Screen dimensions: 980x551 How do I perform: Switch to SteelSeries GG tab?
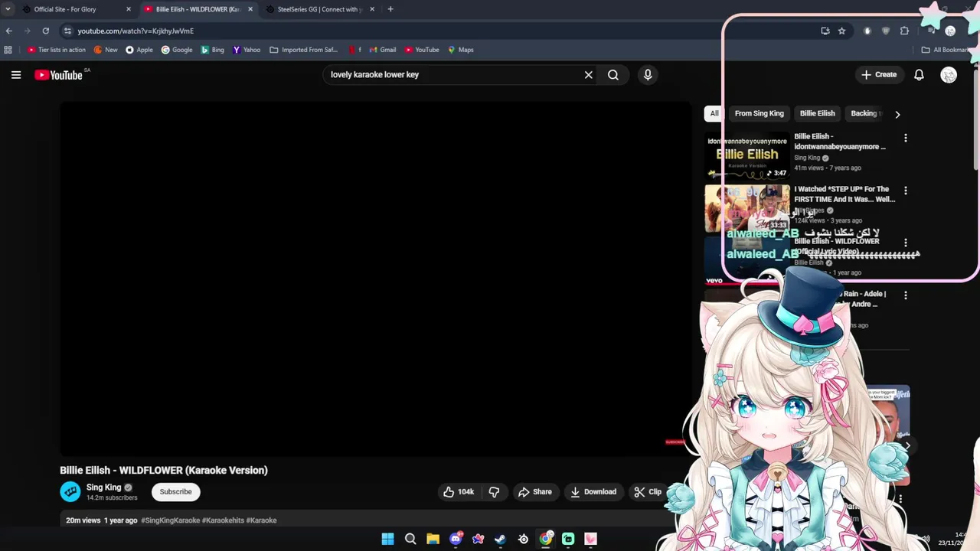click(x=320, y=9)
